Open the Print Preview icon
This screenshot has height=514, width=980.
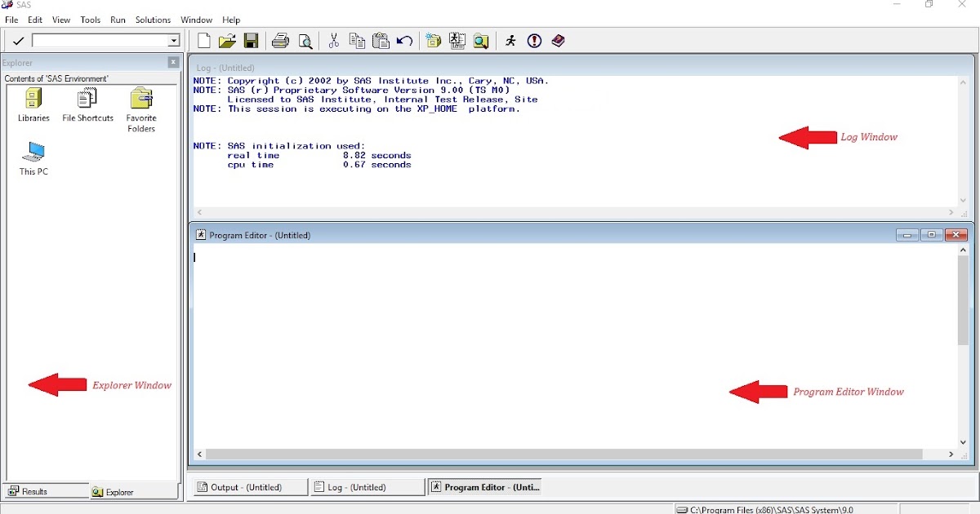(x=305, y=41)
